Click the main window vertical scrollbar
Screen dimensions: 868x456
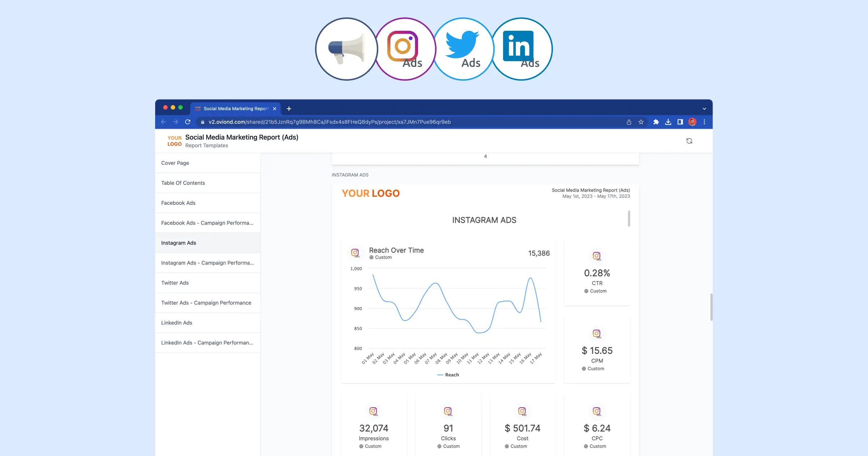711,307
